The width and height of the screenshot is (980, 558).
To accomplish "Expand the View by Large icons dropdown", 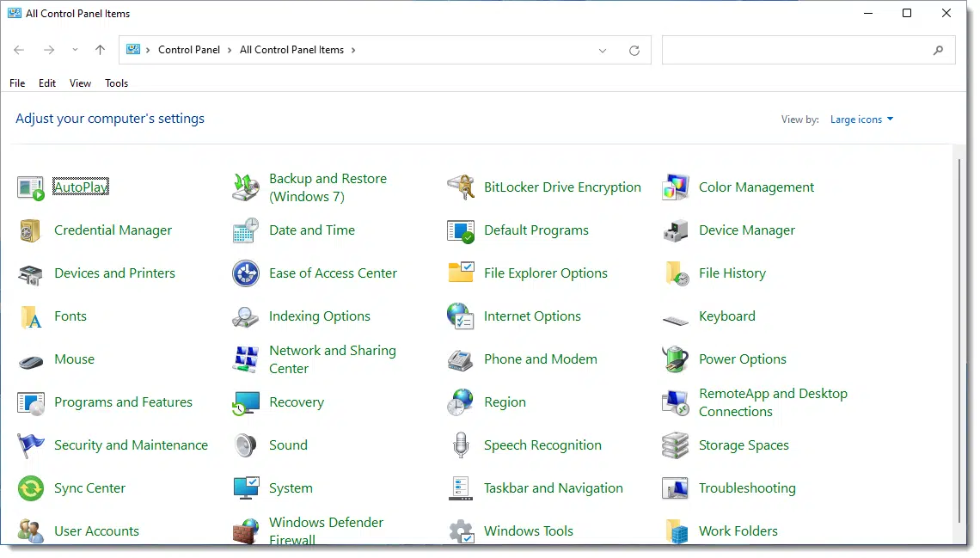I will (861, 120).
